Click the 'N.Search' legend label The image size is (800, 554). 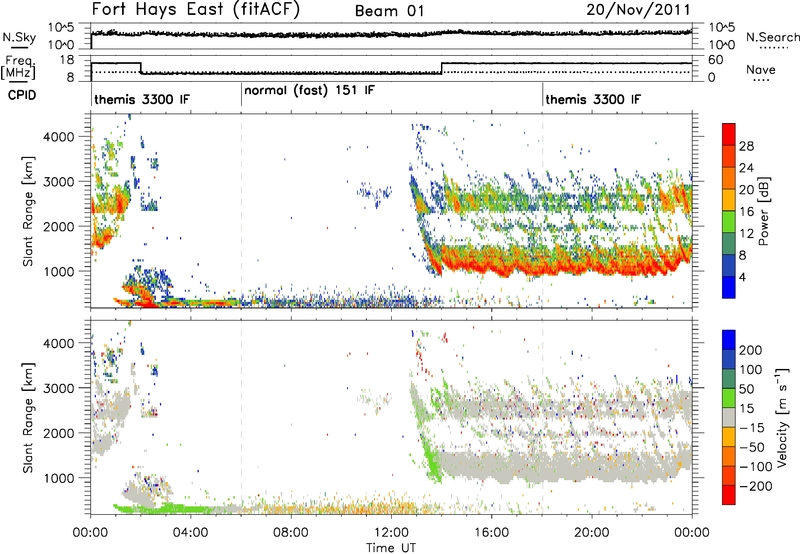point(772,37)
